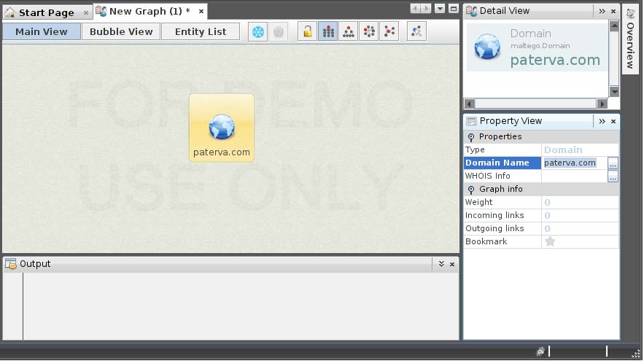Screen dimensions: 644x361
Task: Click the Detail View horizontal scrollbar
Action: [536, 104]
